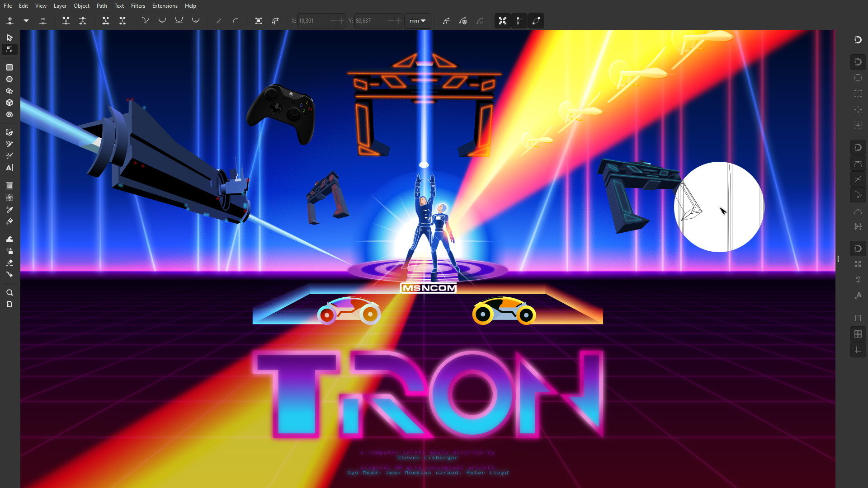The width and height of the screenshot is (868, 488).
Task: Select the Paint Bucket tool
Action: [9, 221]
